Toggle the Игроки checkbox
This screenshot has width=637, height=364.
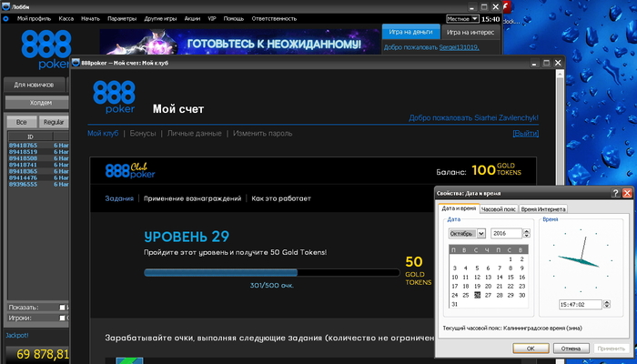[x=62, y=318]
